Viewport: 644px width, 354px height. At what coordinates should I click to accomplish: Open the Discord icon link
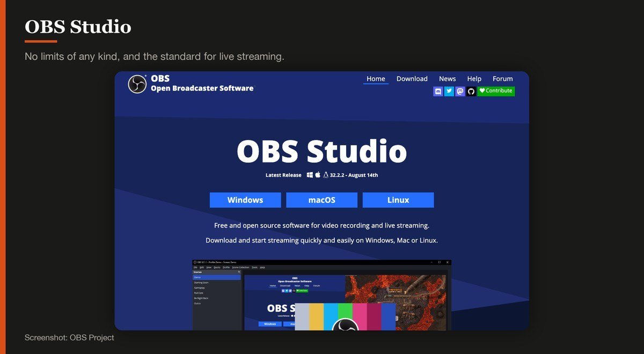click(x=438, y=92)
